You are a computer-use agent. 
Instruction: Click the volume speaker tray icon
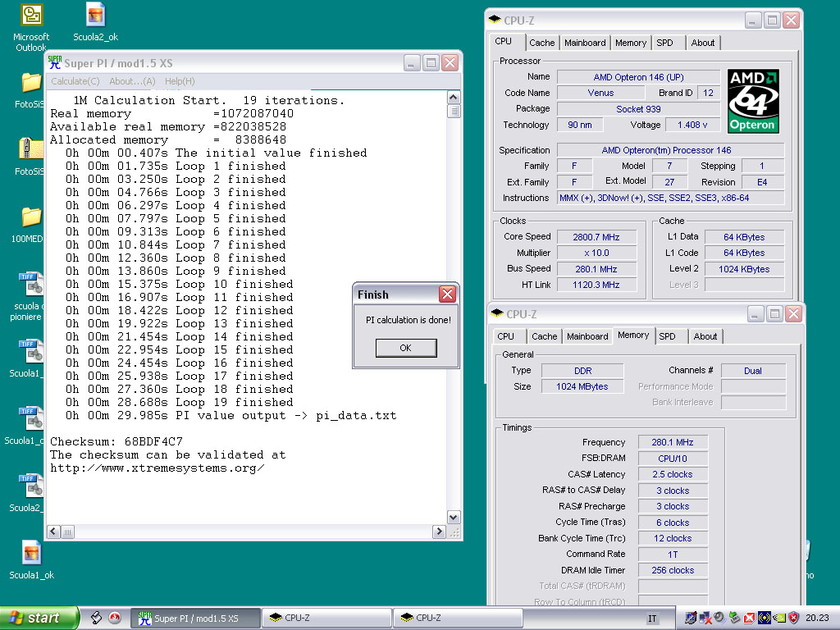click(x=719, y=618)
